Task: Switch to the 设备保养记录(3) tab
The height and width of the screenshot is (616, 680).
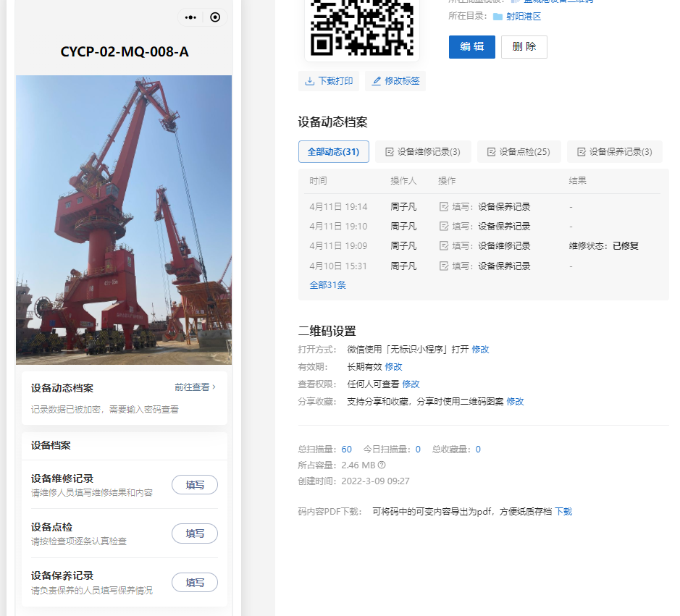Action: 614,152
